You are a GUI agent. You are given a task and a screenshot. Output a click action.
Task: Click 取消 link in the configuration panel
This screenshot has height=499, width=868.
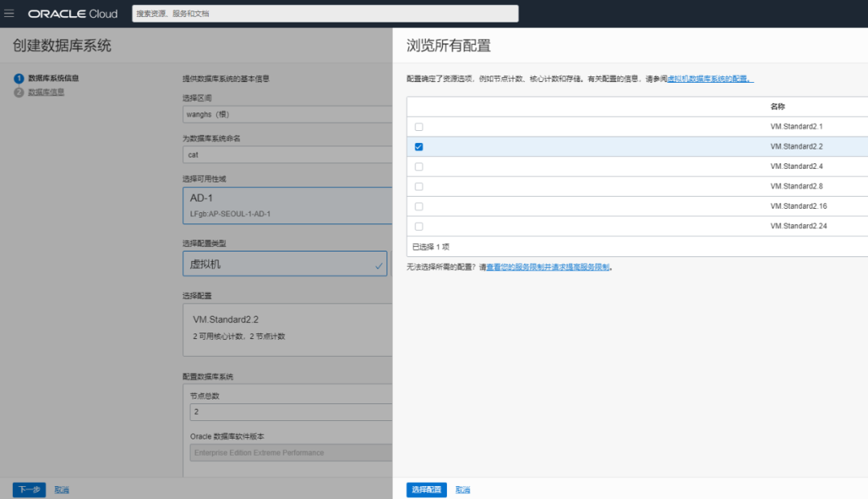[463, 489]
